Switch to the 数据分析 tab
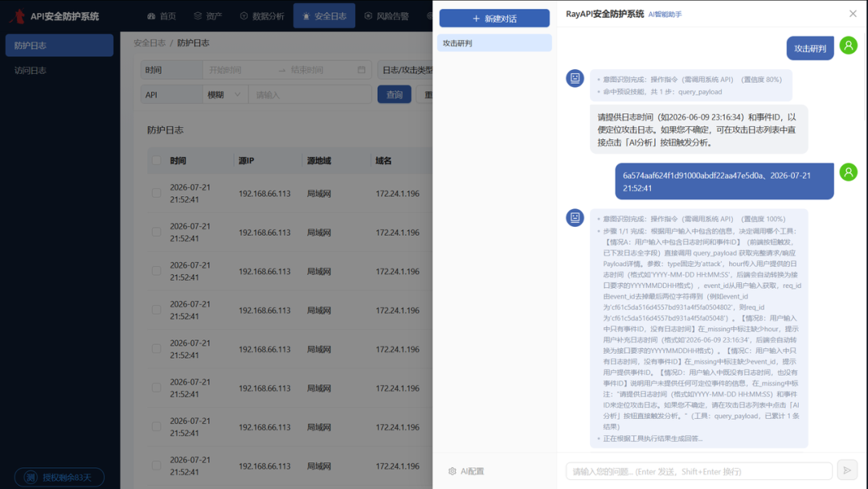Screen dimensions: 868x489 (x=262, y=16)
